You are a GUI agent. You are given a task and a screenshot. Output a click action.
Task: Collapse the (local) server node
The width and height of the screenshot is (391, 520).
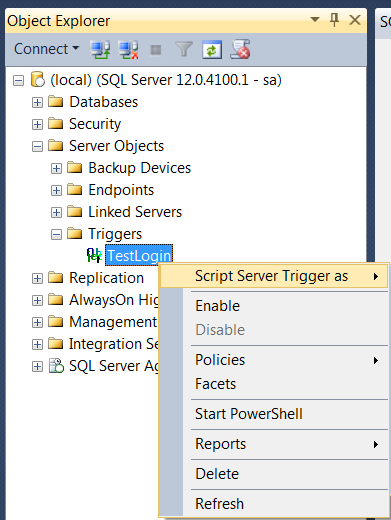(18, 80)
